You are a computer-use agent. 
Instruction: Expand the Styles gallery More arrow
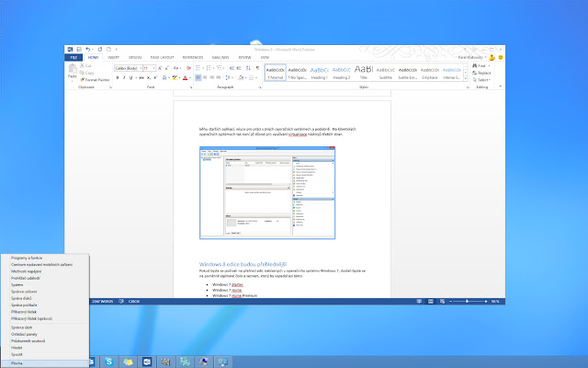click(x=466, y=79)
